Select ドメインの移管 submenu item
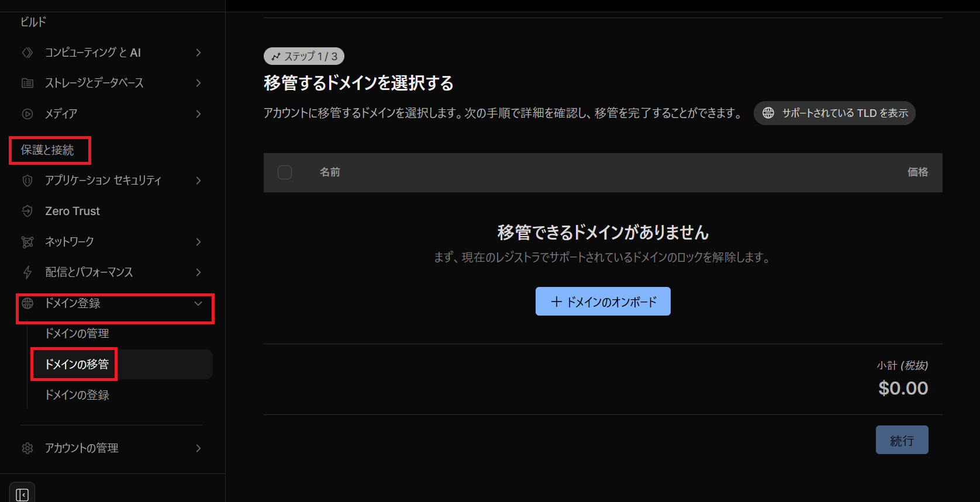The width and height of the screenshot is (980, 502). tap(77, 365)
